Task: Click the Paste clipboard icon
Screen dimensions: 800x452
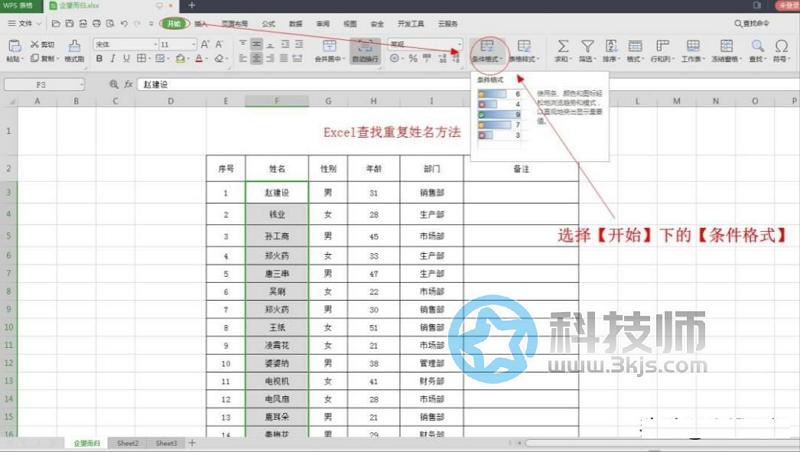Action: [x=14, y=46]
